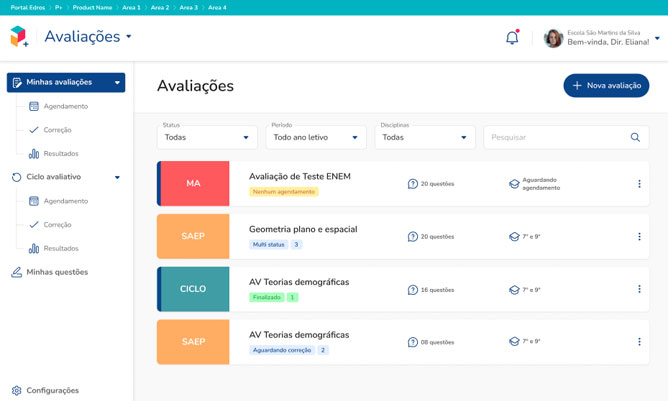Open the Avaliações header title dropdown

pyautogui.click(x=129, y=37)
